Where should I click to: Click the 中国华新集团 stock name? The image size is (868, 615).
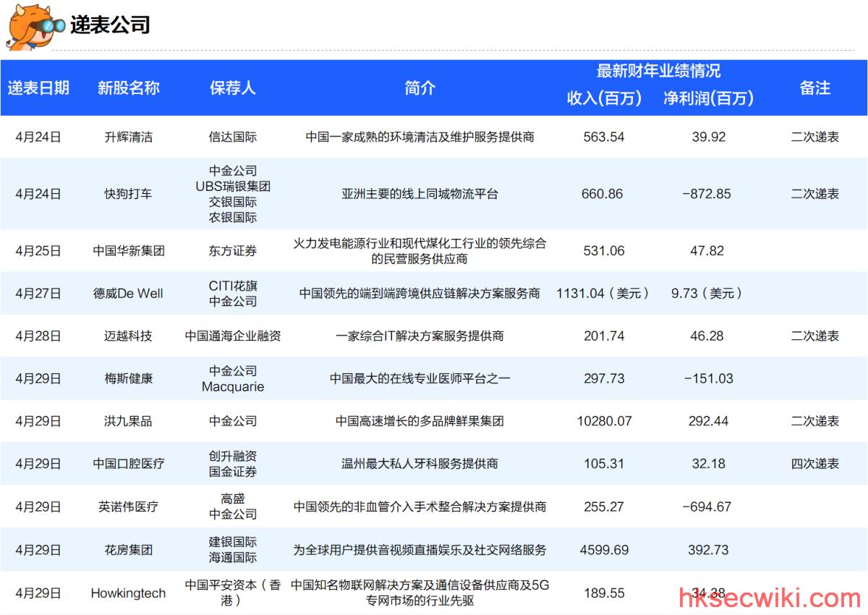[x=129, y=251]
